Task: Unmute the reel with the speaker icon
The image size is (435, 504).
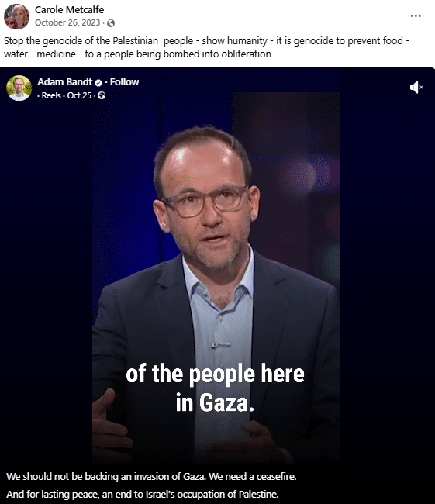Action: tap(416, 87)
